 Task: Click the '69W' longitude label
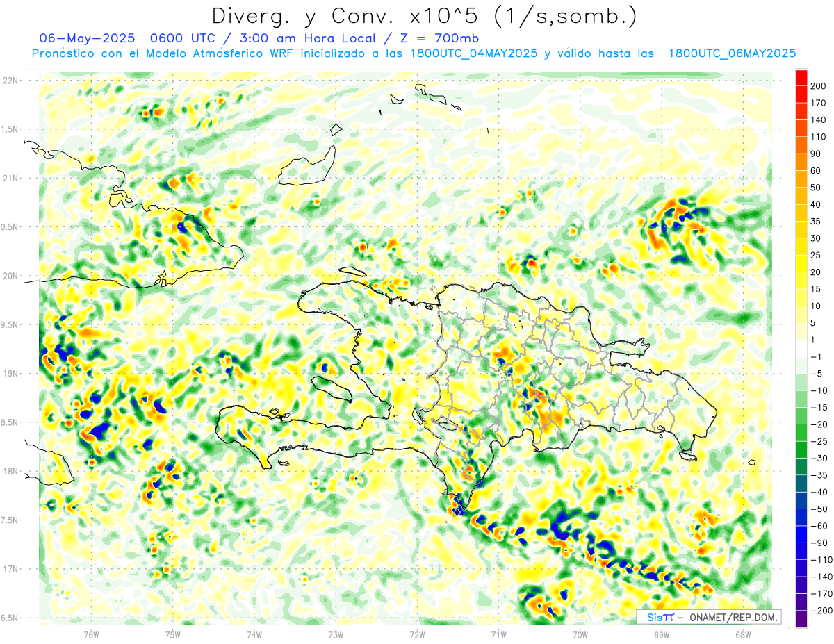point(662,634)
